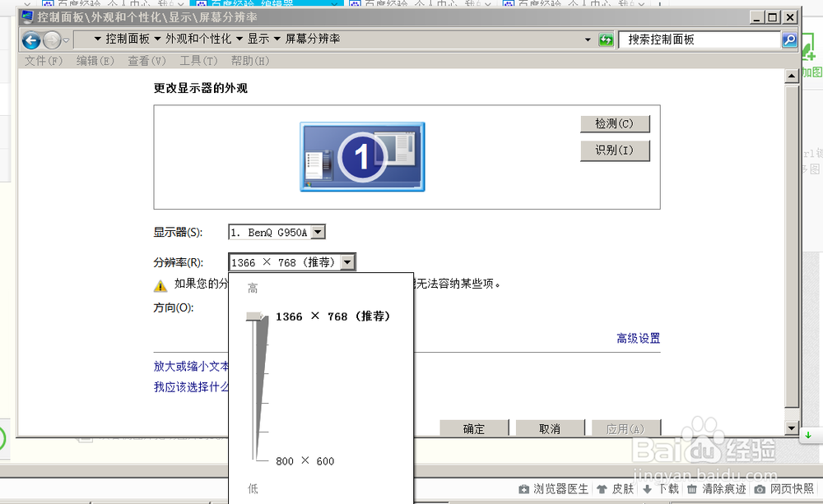Click the 下载 (Download) arrow icon
823x504 pixels.
pos(649,488)
